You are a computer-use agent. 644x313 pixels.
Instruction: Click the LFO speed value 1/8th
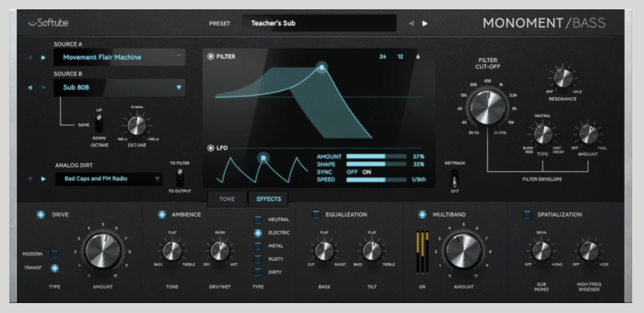(x=419, y=180)
